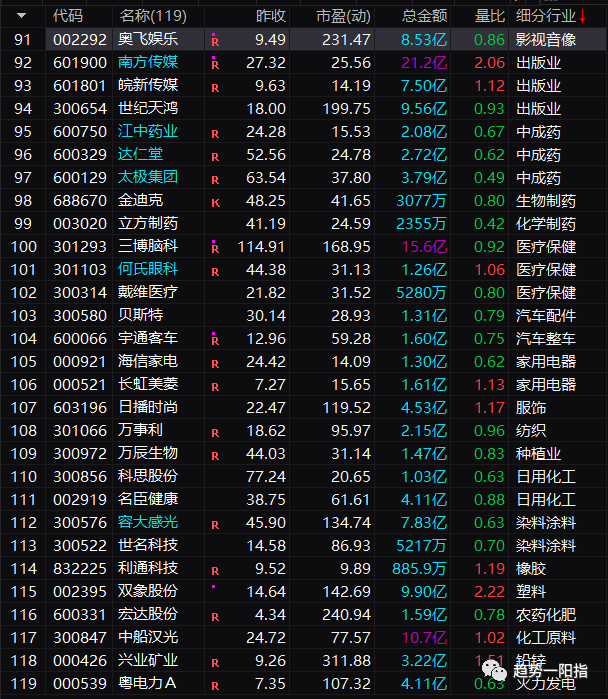Sort by 市盈(动) column header
This screenshot has width=608, height=699.
coord(343,16)
